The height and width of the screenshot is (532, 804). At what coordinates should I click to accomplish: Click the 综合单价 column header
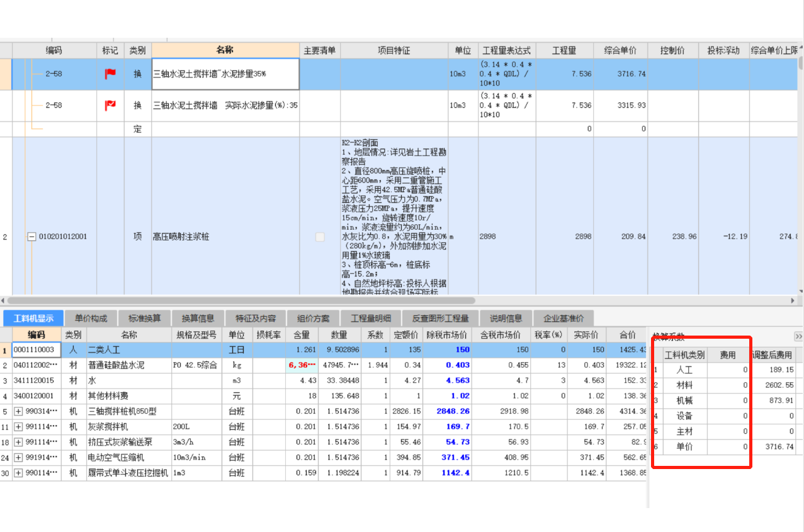coord(620,50)
